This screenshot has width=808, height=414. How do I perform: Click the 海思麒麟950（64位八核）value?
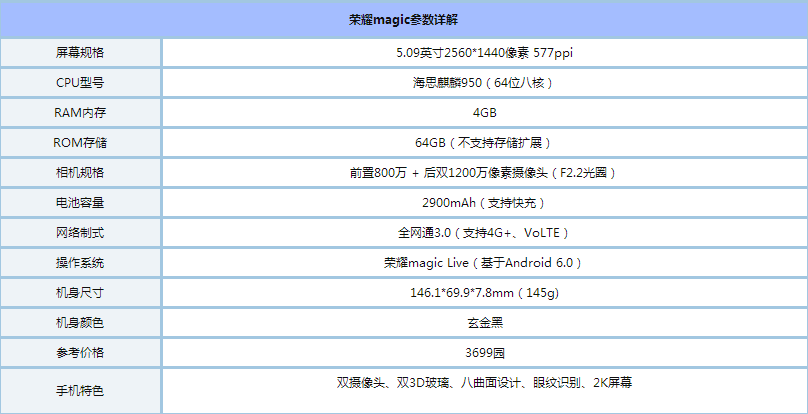click(484, 82)
